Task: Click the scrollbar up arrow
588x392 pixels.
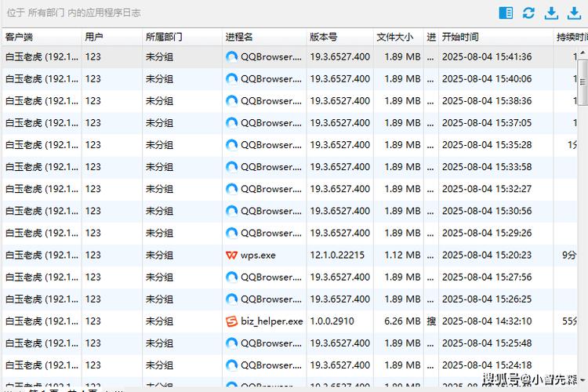Action: click(583, 53)
